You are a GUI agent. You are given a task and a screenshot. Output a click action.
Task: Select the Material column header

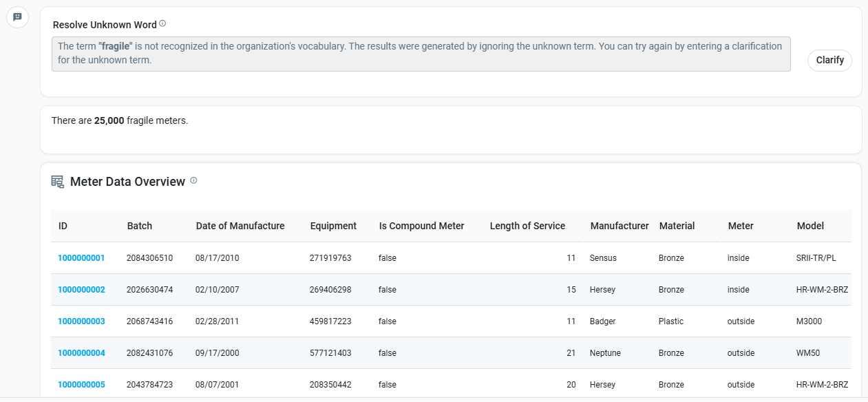coord(677,226)
